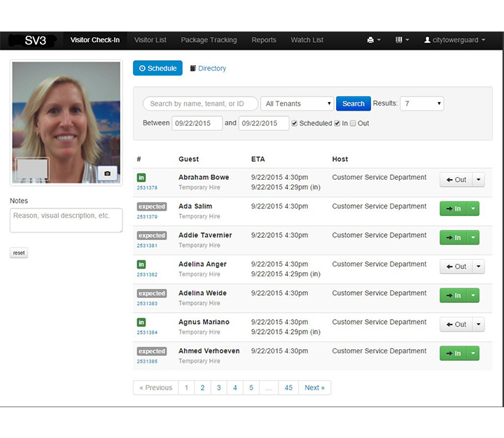Check out Abraham Bowe with Out button
The image size is (504, 438).
point(456,180)
